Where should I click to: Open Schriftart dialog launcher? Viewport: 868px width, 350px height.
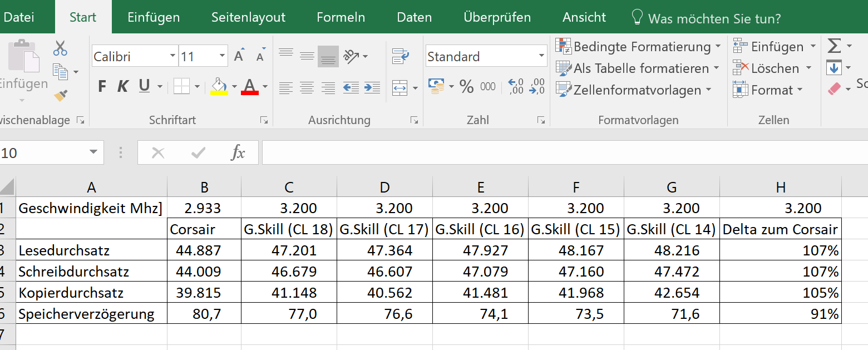[264, 120]
